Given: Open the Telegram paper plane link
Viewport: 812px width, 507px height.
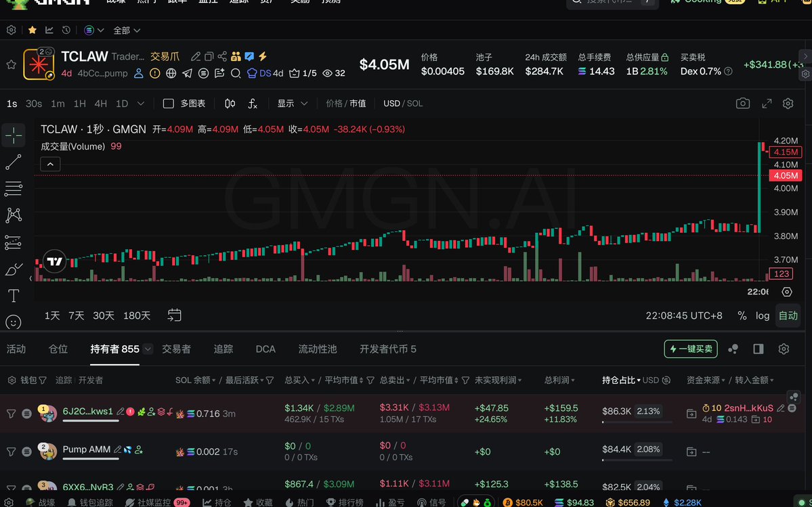Looking at the screenshot, I should [188, 74].
